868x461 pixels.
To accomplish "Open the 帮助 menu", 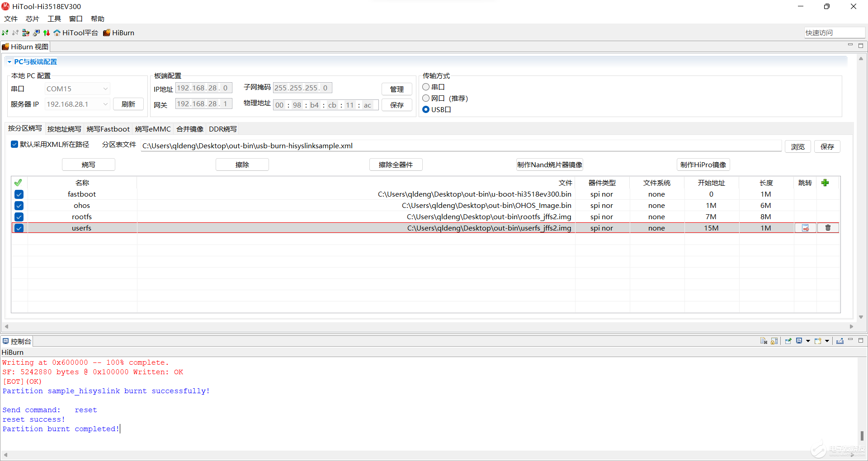I will point(98,19).
